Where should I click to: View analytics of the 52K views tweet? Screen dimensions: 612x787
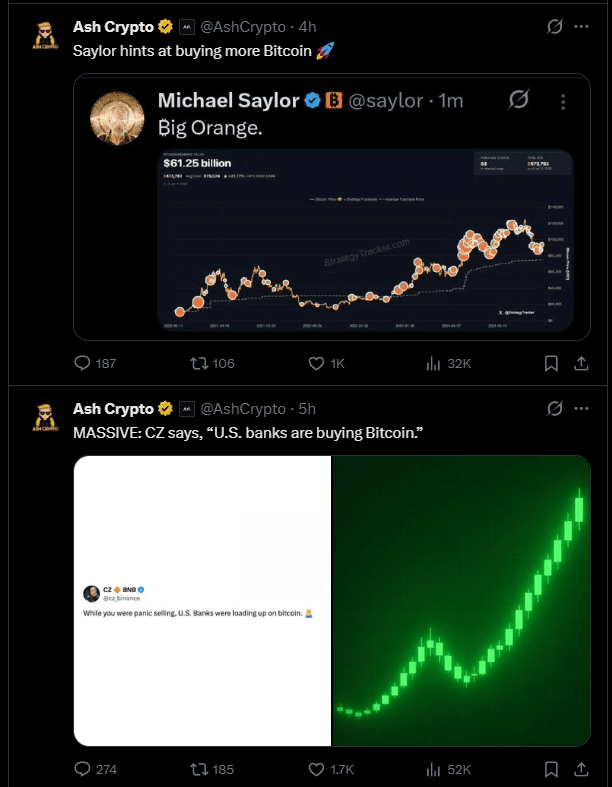coord(434,769)
